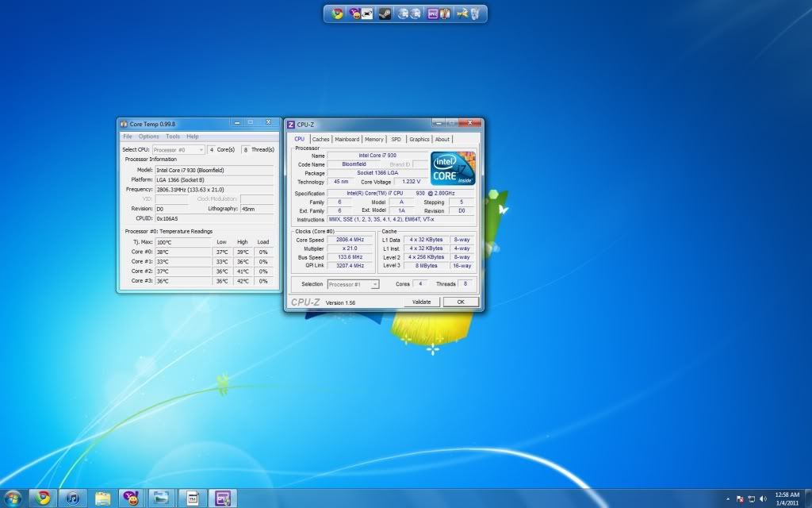Click the OK button in CPU-Z
812x508 pixels.
click(461, 302)
